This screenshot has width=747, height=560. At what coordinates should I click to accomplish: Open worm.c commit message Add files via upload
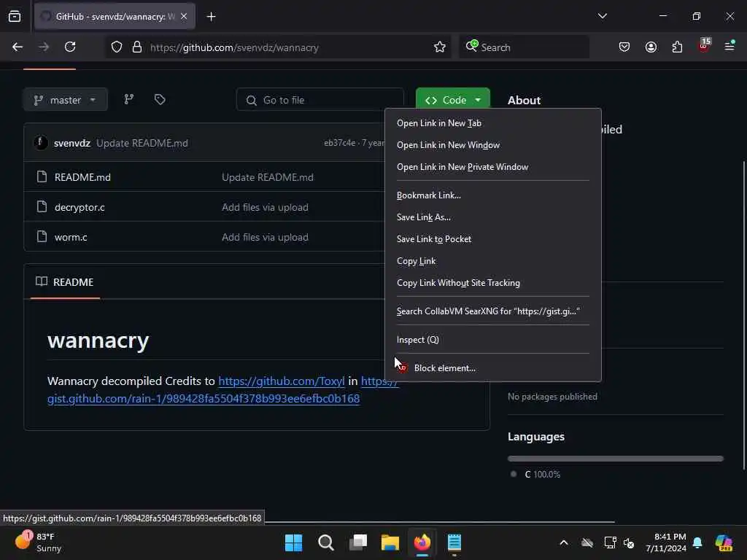pyautogui.click(x=265, y=237)
